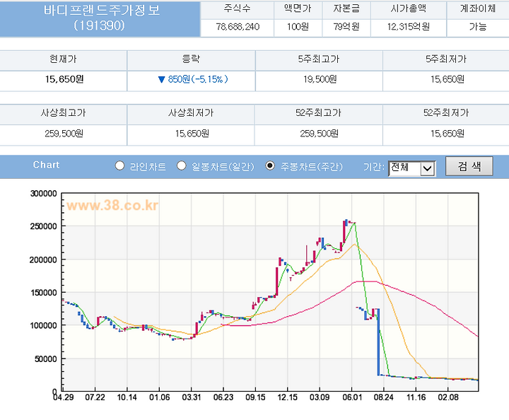Click the 시가총액 column header
509x420 pixels.
click(409, 8)
